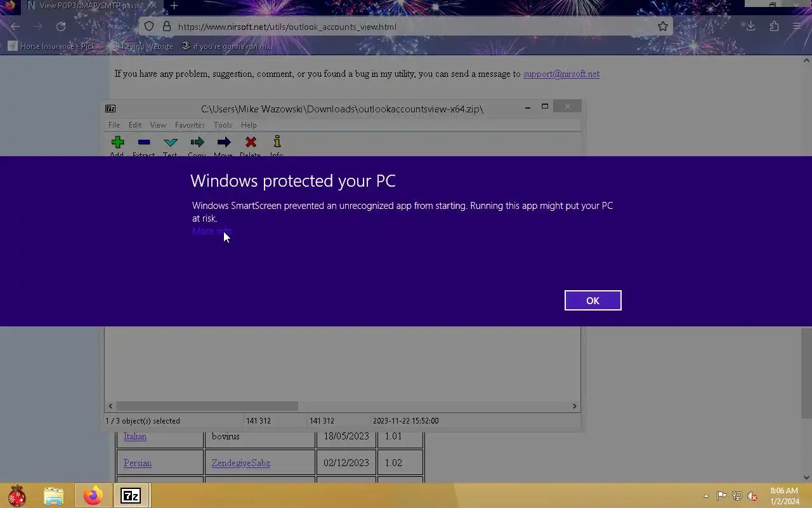Image resolution: width=812 pixels, height=508 pixels.
Task: Click the ZendegiyeSabz translator link
Action: (x=241, y=463)
